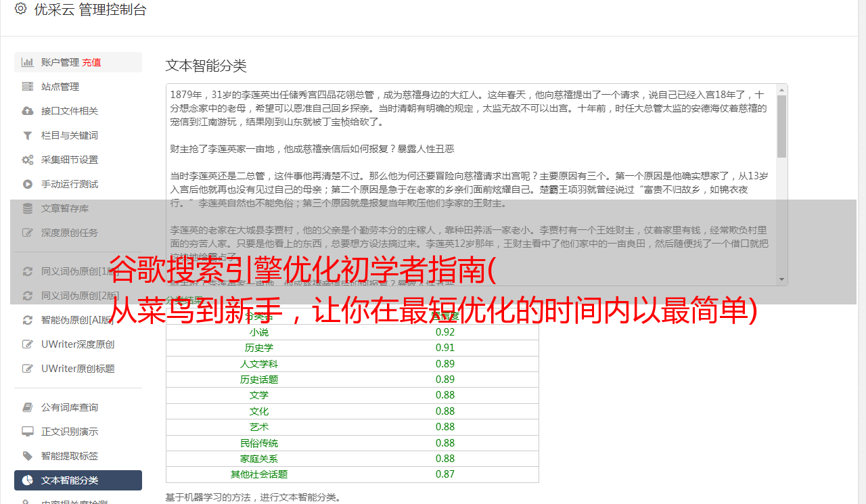Click the gear icon beside 优采云 管理控制台
The width and height of the screenshot is (866, 504).
(20, 9)
